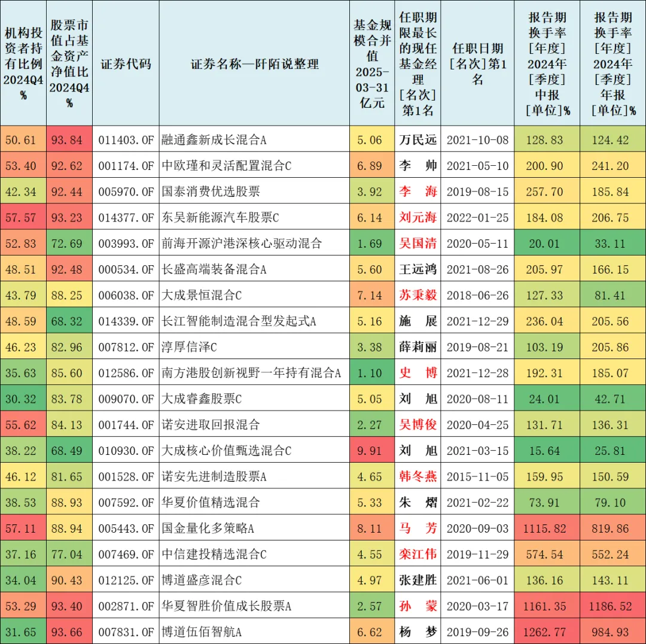Click manager name 王远鸿
This screenshot has width=646, height=644.
pyautogui.click(x=418, y=270)
